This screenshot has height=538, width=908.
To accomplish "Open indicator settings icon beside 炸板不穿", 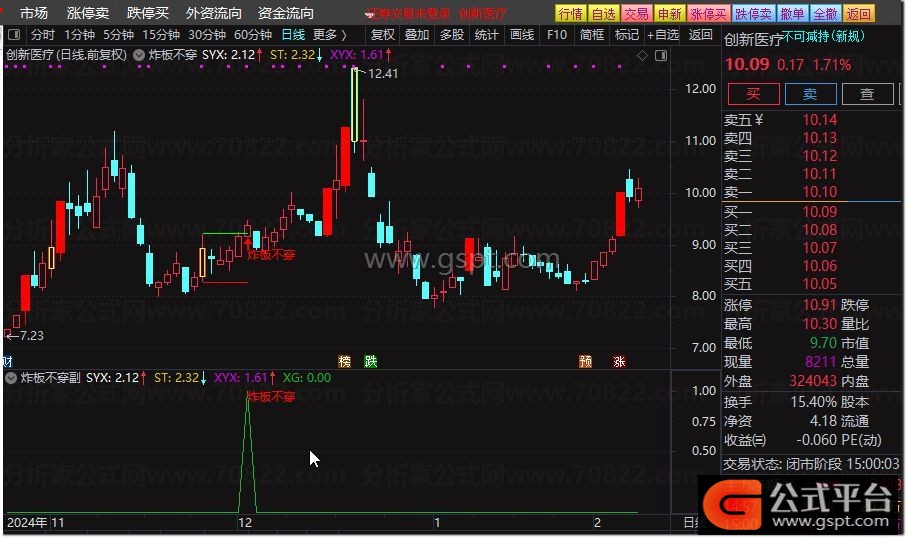I will point(139,55).
